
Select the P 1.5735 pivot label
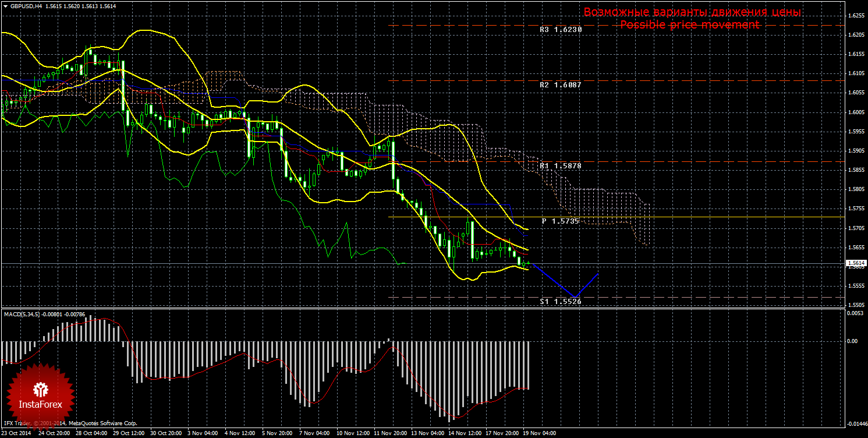(561, 221)
